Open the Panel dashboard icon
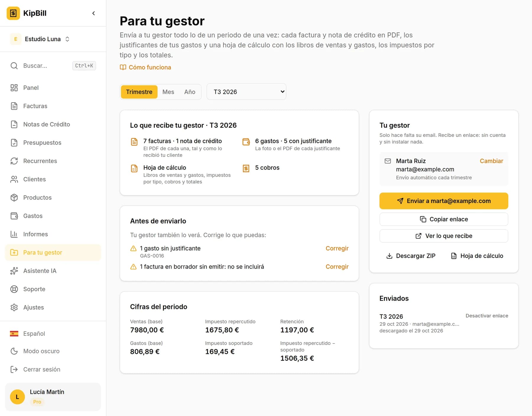 tap(14, 88)
